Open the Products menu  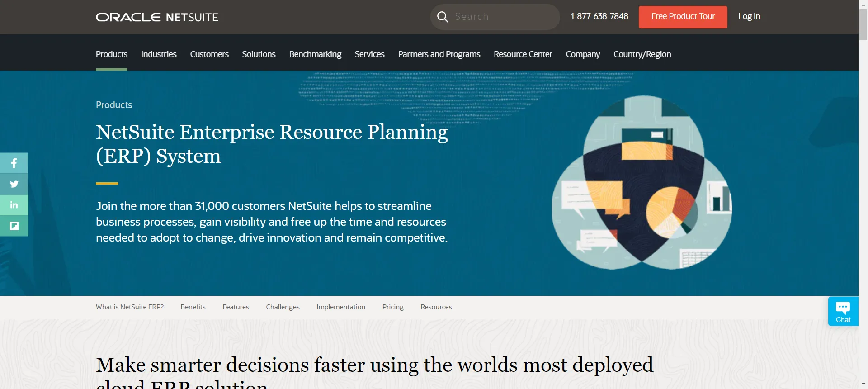coord(112,54)
